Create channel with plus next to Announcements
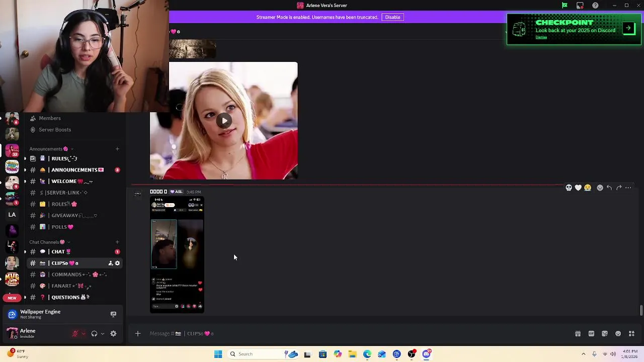644x362 pixels. point(117,149)
